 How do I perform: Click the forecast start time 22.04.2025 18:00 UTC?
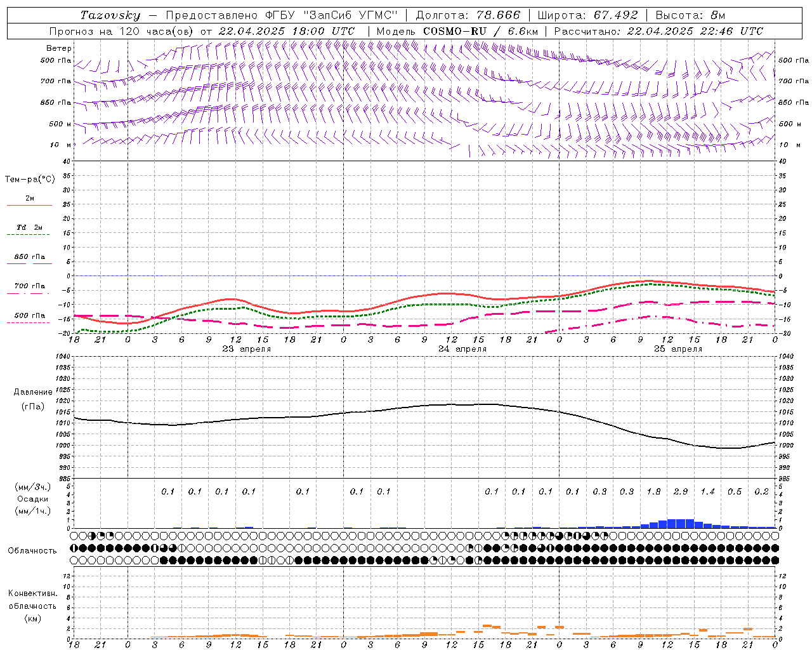[286, 31]
